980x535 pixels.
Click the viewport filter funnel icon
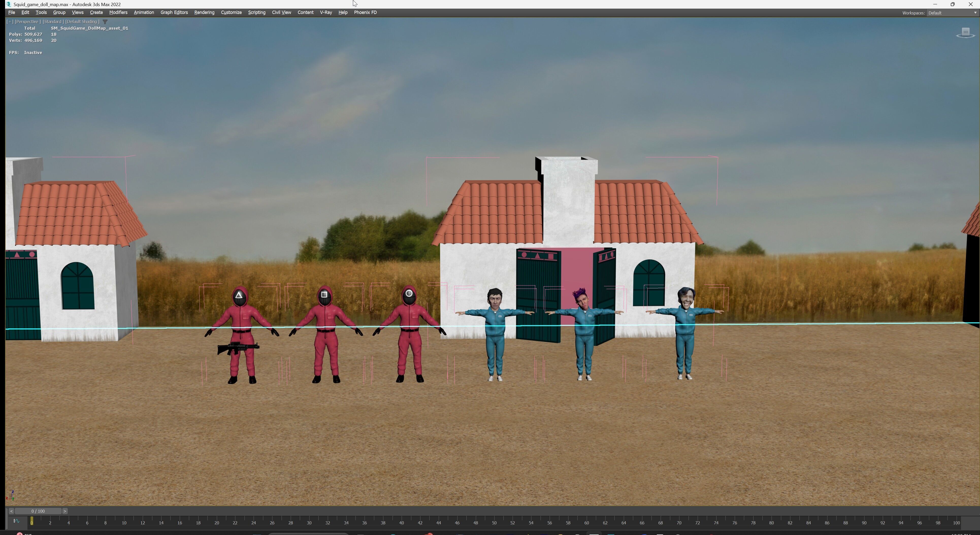tap(105, 22)
